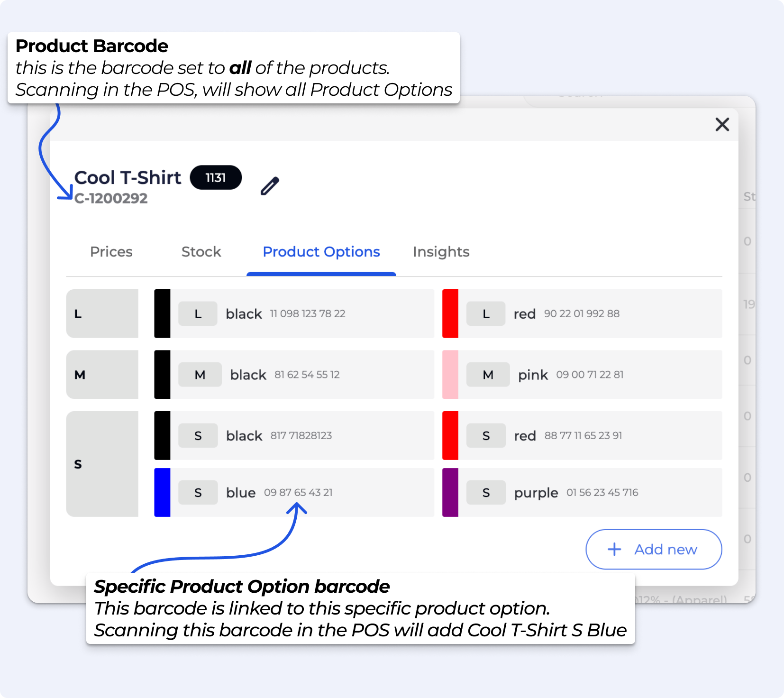
Task: Select the pink color swatch for size M
Action: (x=450, y=375)
